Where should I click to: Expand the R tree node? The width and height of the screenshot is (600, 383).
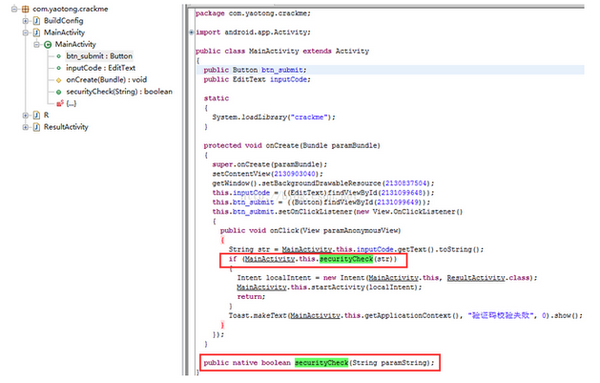[x=25, y=115]
